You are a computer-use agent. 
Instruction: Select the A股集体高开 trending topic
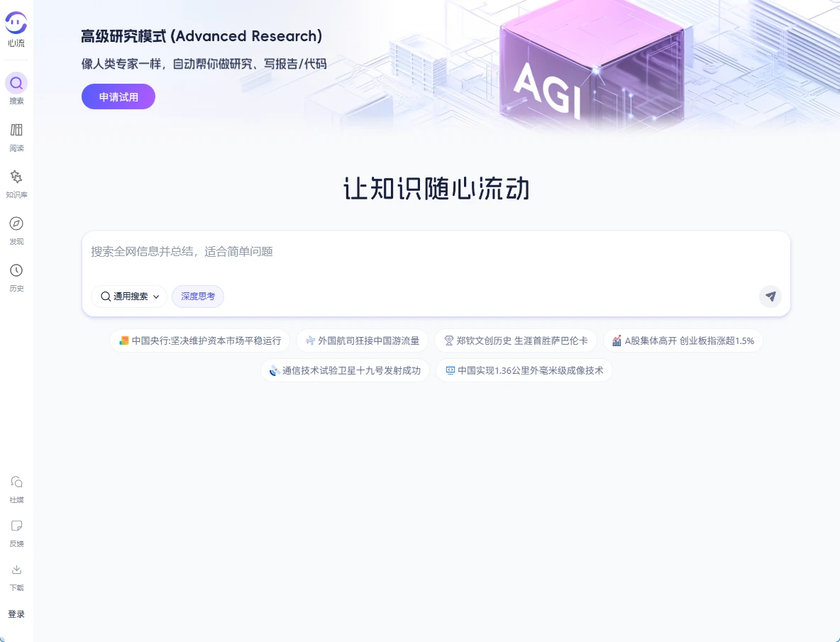(682, 341)
